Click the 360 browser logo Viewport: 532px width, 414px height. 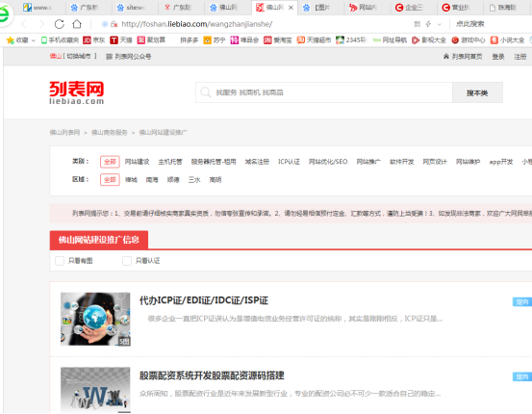pos(6,13)
